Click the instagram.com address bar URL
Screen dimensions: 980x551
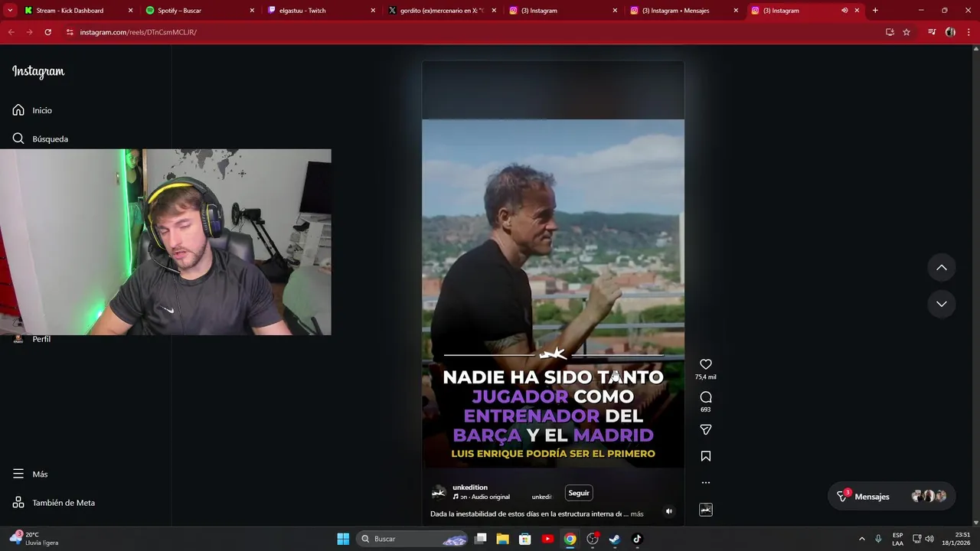pyautogui.click(x=139, y=32)
